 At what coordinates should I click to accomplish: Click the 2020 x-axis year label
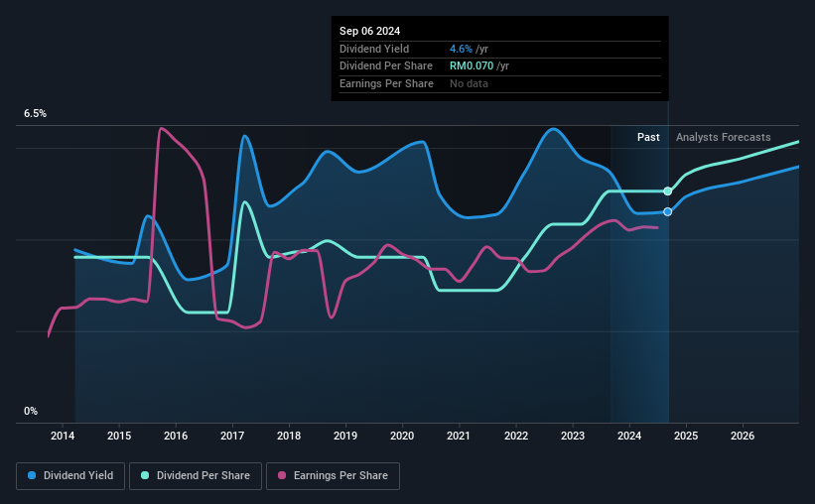(402, 436)
